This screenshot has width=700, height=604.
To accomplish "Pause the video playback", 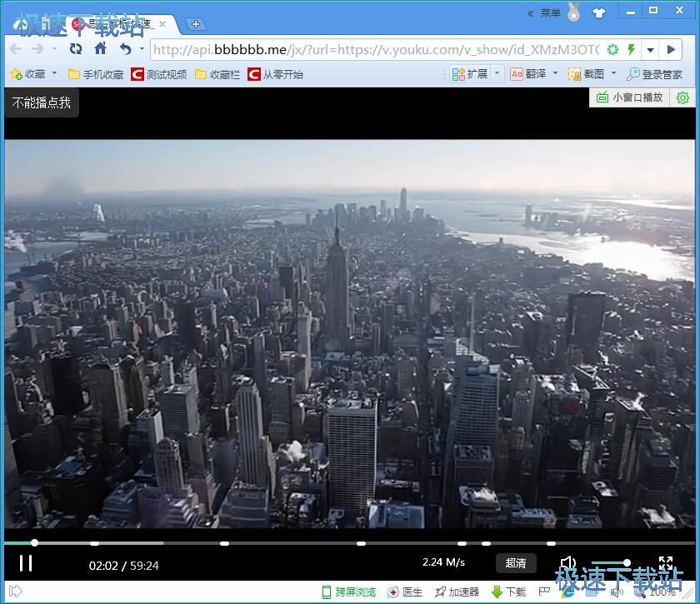I will (26, 563).
